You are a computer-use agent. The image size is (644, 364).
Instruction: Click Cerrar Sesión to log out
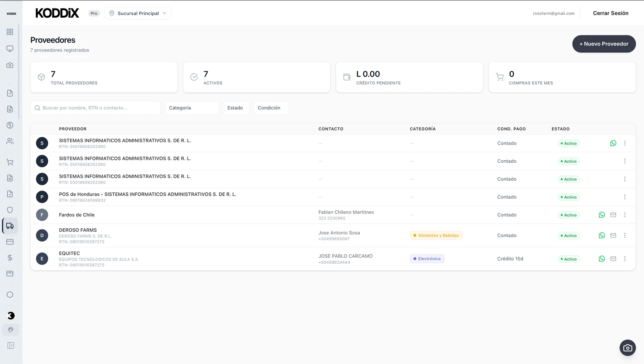point(610,13)
